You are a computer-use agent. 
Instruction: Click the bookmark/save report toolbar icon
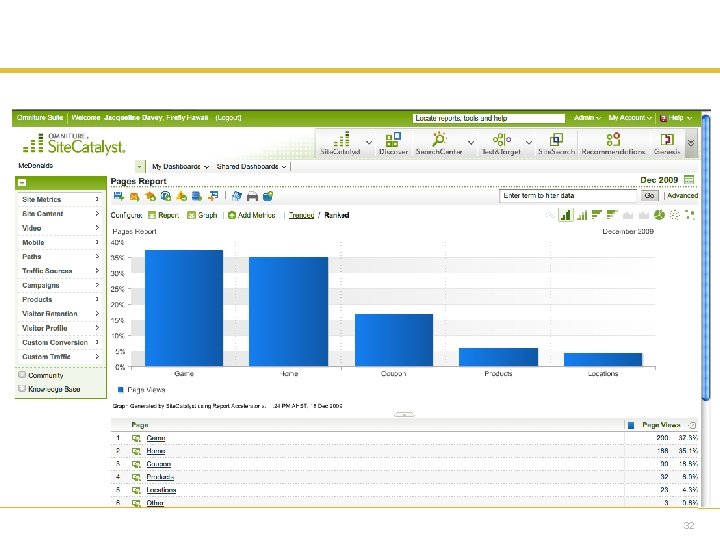click(118, 196)
